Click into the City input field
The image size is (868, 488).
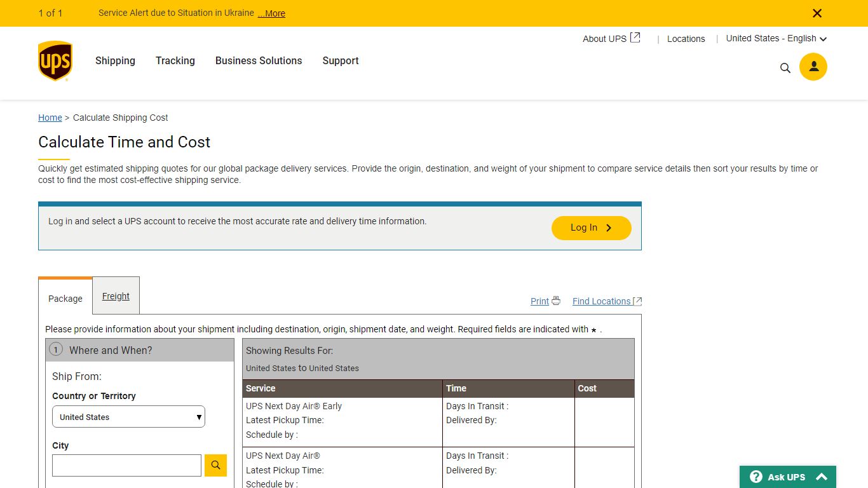click(126, 465)
